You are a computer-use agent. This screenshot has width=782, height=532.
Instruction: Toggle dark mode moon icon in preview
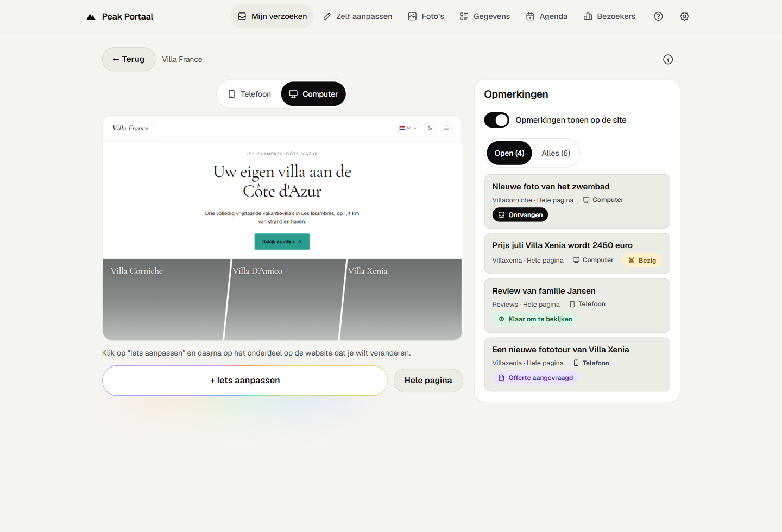(x=430, y=128)
